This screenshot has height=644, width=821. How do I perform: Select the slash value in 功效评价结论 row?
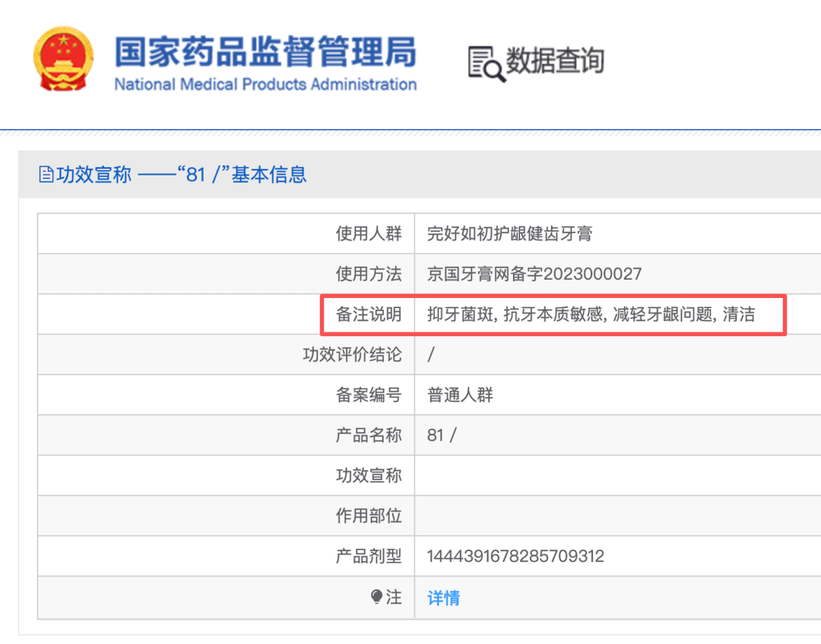(431, 354)
